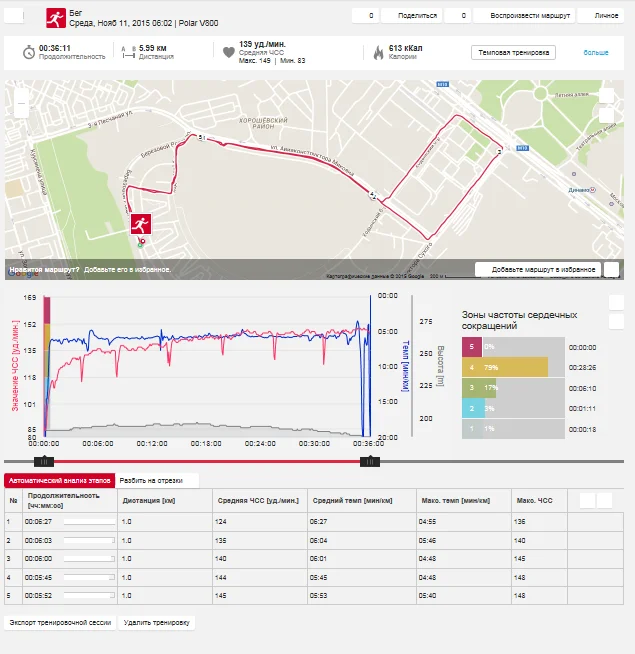Select lap 2 duration 00:06:03

tap(38, 540)
